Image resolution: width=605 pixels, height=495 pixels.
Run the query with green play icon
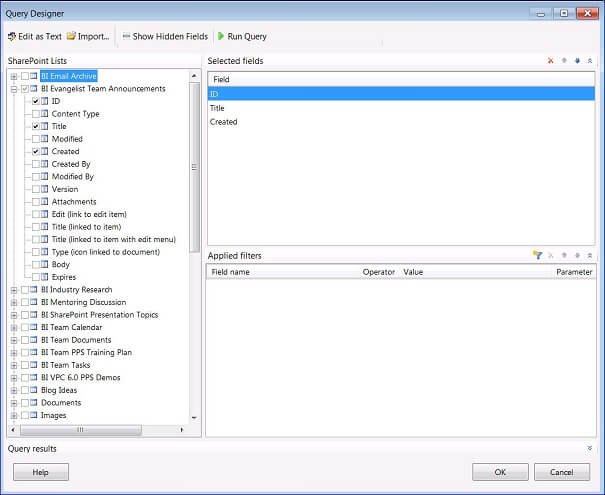tap(242, 37)
